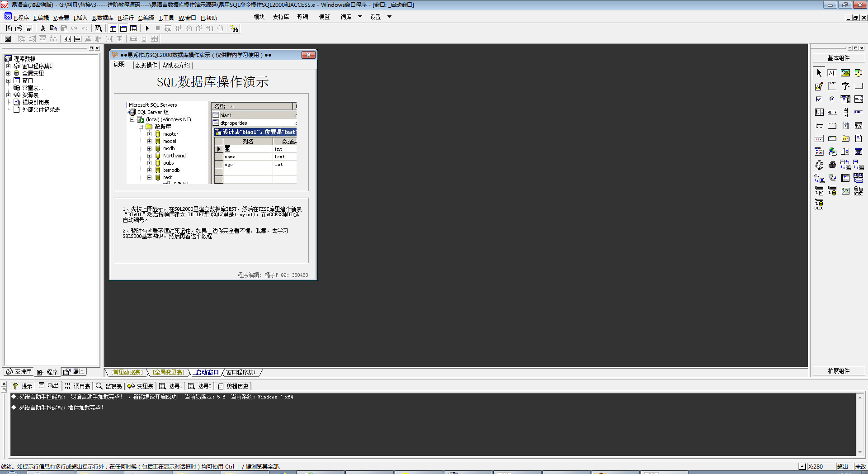Select the DIR directory box component icon
Viewport: 868px width, 474px height.
(x=845, y=138)
